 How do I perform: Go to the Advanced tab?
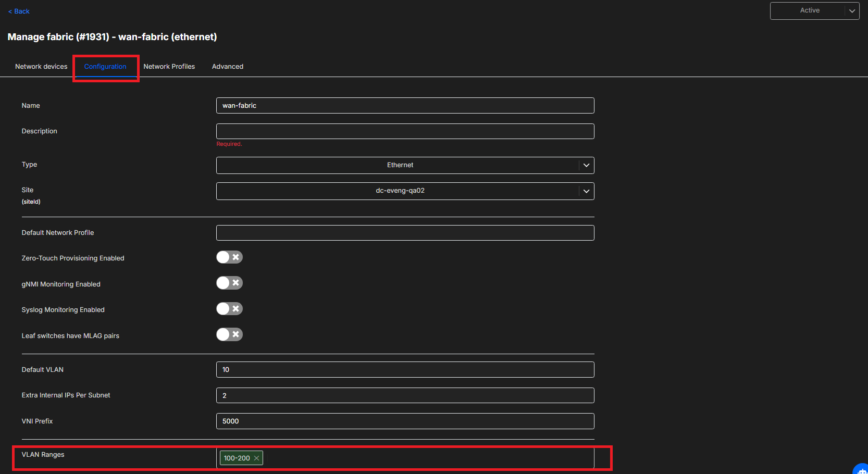[227, 67]
